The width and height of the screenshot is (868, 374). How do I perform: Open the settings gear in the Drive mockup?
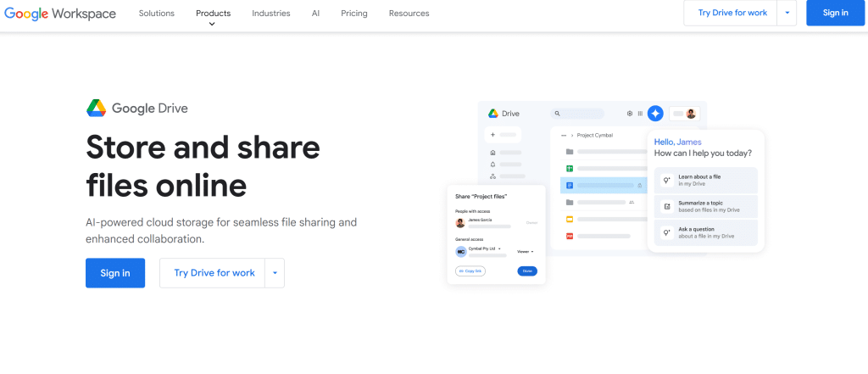tap(630, 114)
